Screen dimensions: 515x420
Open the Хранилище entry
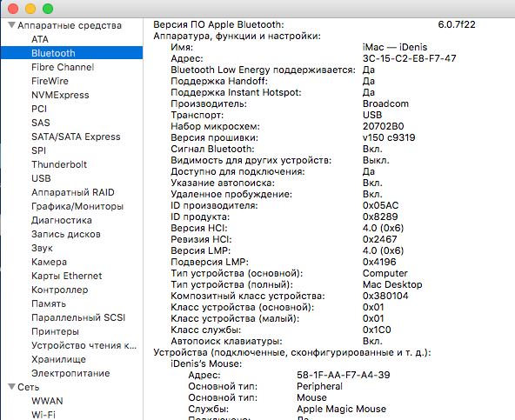coord(59,359)
